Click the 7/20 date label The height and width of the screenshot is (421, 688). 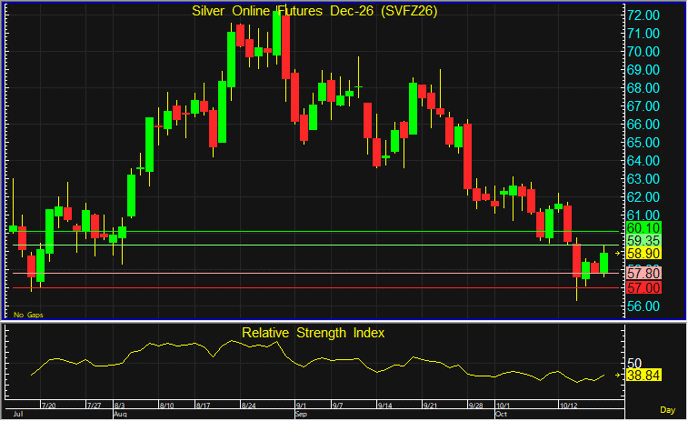49,405
